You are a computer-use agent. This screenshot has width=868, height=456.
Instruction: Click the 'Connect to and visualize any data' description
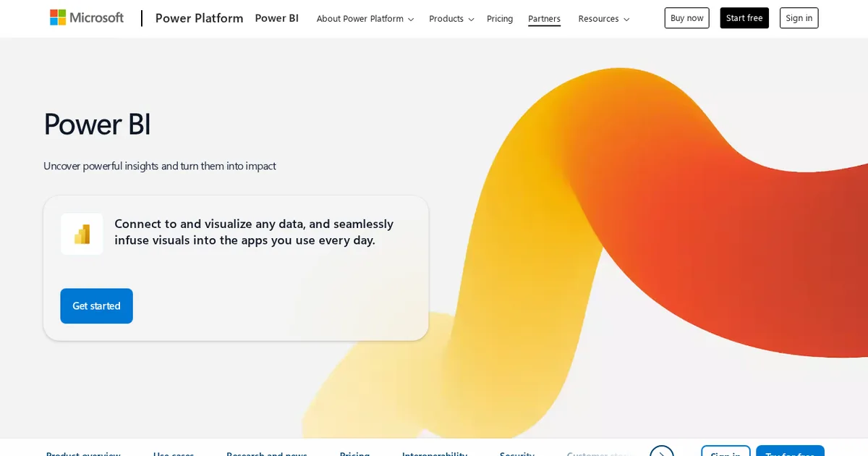click(x=254, y=232)
